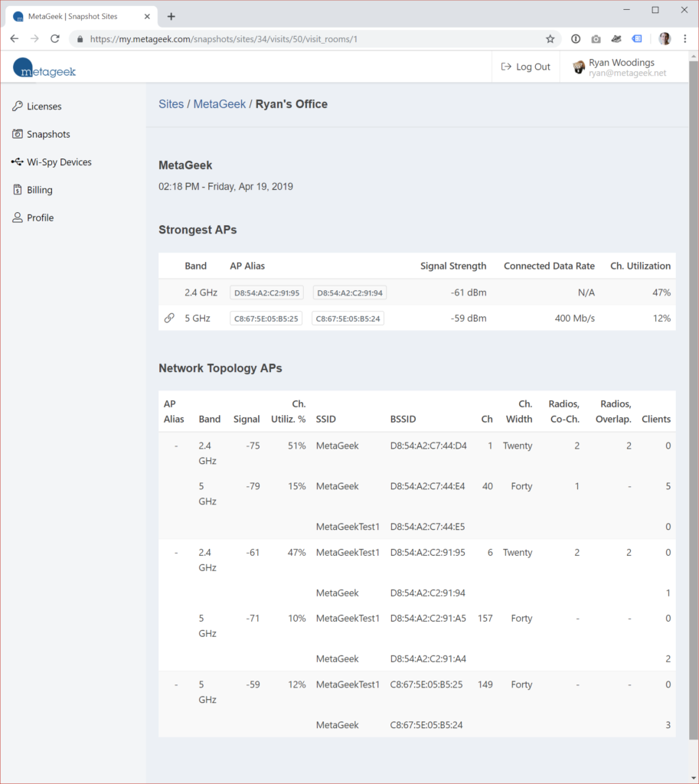Click the 400 Mb/s data rate value

pyautogui.click(x=574, y=318)
